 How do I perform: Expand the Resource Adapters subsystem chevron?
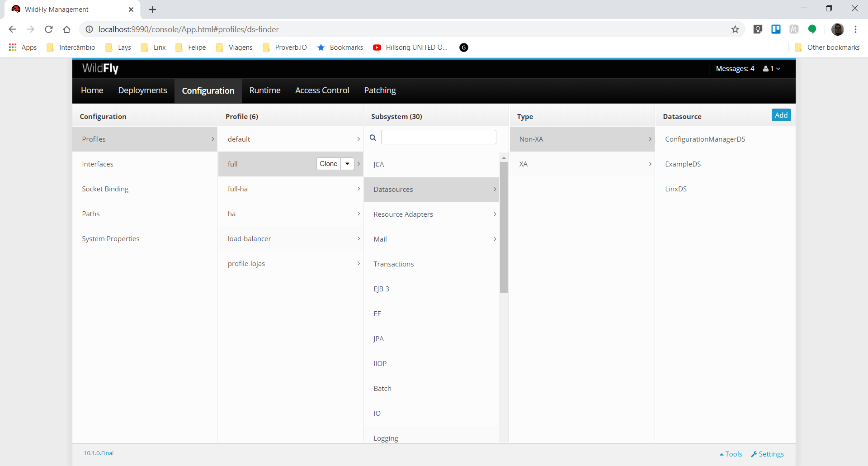tap(495, 214)
